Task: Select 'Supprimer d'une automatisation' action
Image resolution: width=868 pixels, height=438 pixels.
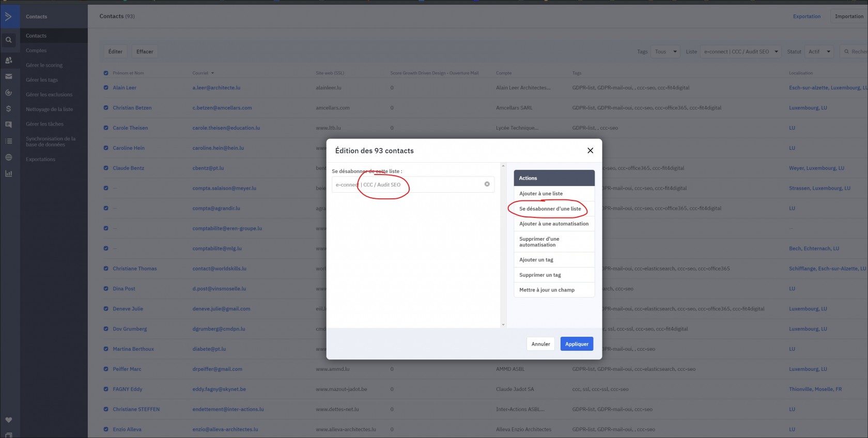Action: coord(554,242)
